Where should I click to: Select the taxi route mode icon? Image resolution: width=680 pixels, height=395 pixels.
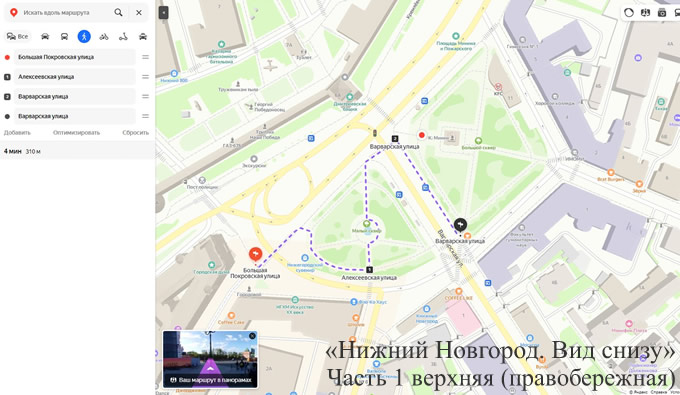tap(143, 36)
